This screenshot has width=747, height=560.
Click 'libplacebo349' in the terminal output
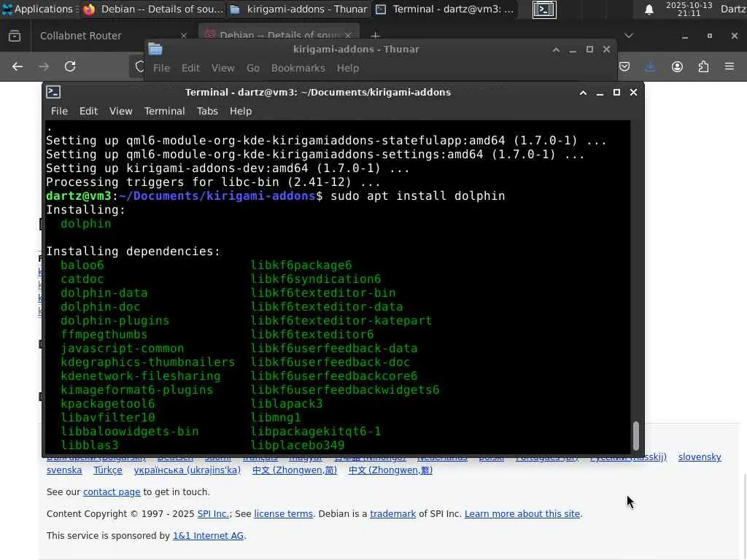[298, 446]
